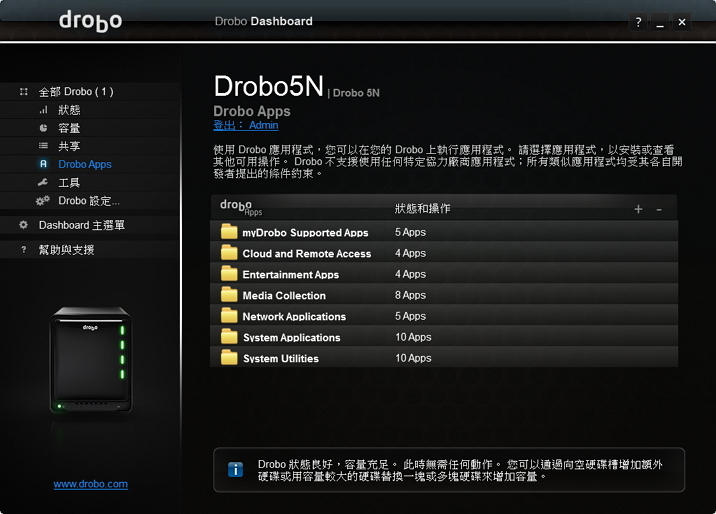Image resolution: width=716 pixels, height=514 pixels.
Task: Click 8 Apps count for Media Collection
Action: 410,295
